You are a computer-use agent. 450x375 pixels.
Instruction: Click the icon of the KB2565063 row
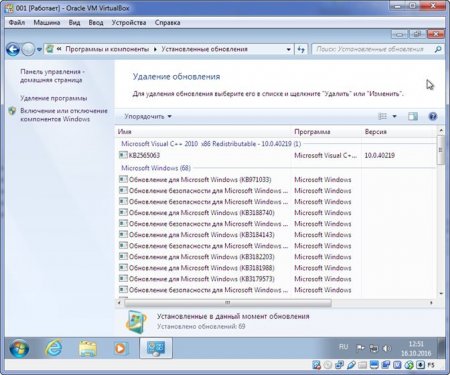point(123,155)
